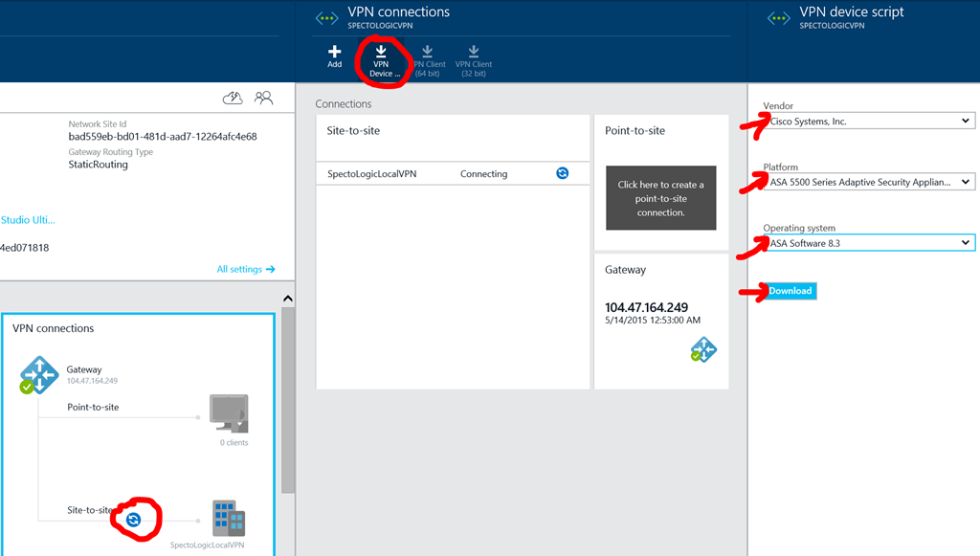Click the SpectoLogicLocalVPN building icon

[x=229, y=518]
